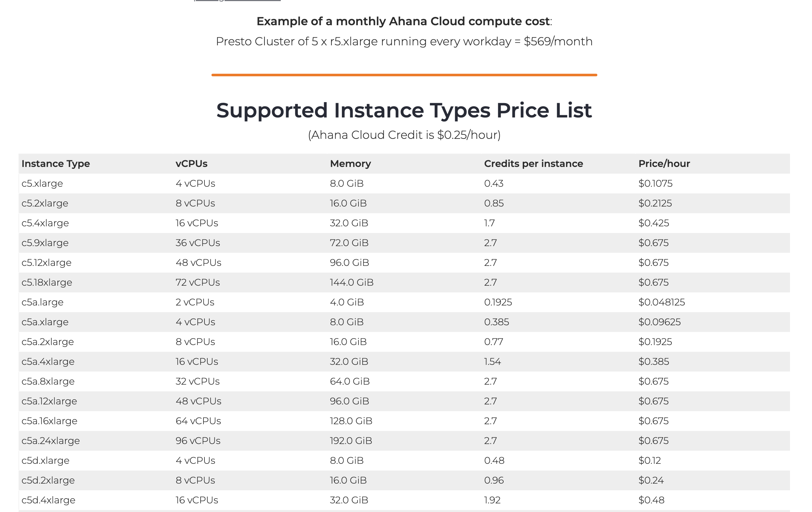Click the 36 vCPUs cell
Screen dimensions: 812x512
[198, 243]
